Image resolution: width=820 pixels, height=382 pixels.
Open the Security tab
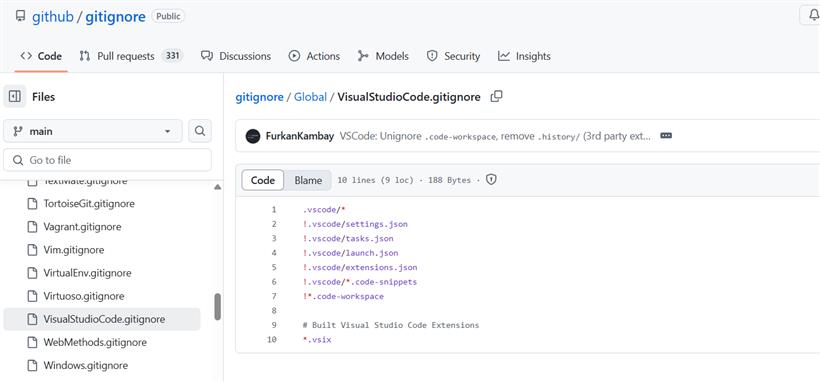pos(453,56)
